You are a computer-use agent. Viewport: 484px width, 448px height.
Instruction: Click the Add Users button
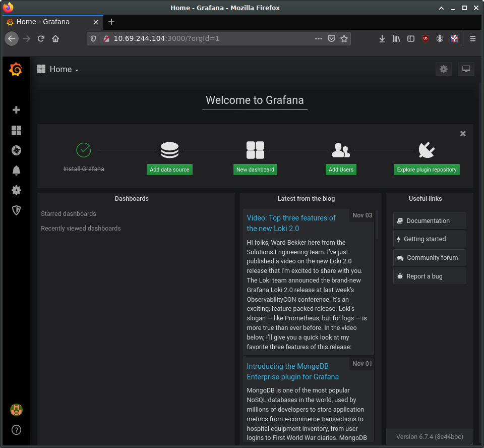tap(341, 170)
